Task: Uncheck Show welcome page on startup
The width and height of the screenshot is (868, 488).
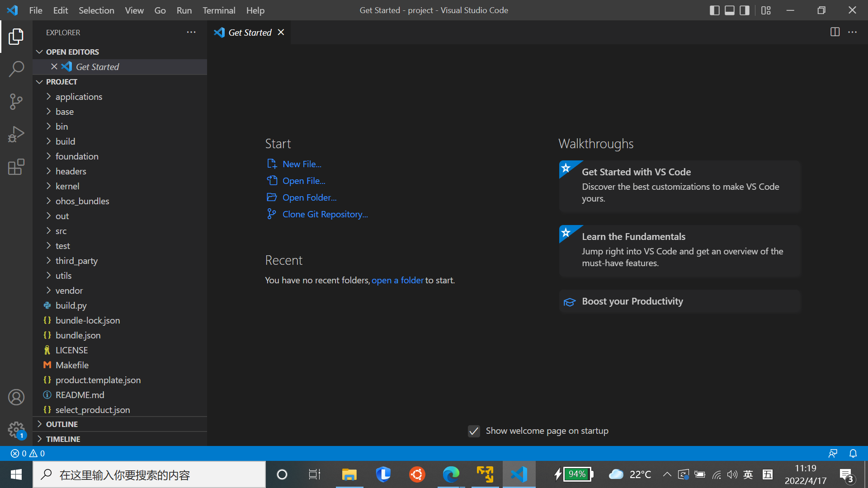Action: (474, 431)
